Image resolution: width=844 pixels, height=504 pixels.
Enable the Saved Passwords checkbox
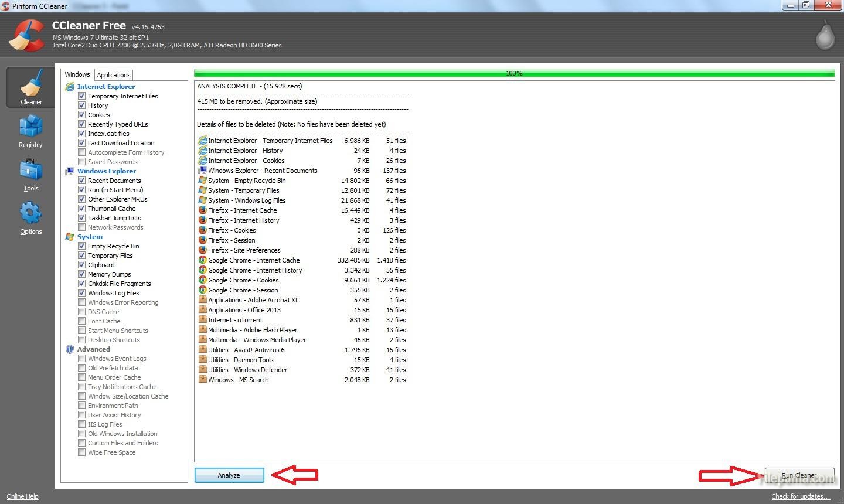82,162
